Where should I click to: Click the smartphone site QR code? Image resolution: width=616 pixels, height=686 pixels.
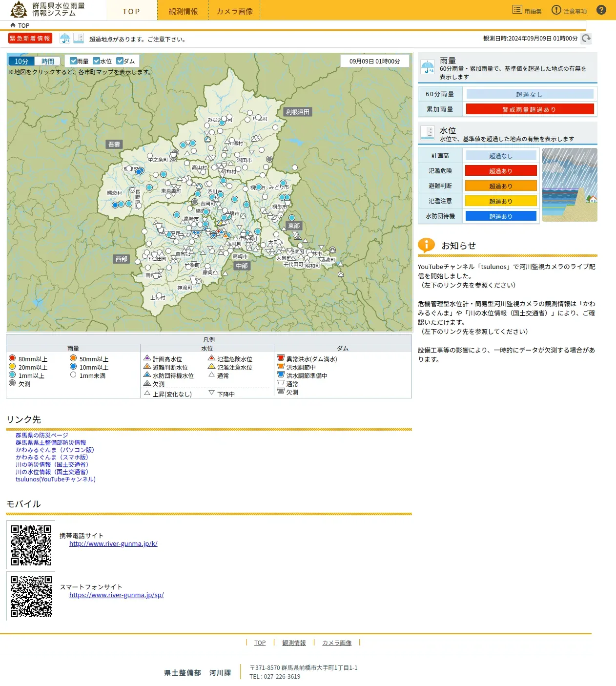[x=31, y=596]
